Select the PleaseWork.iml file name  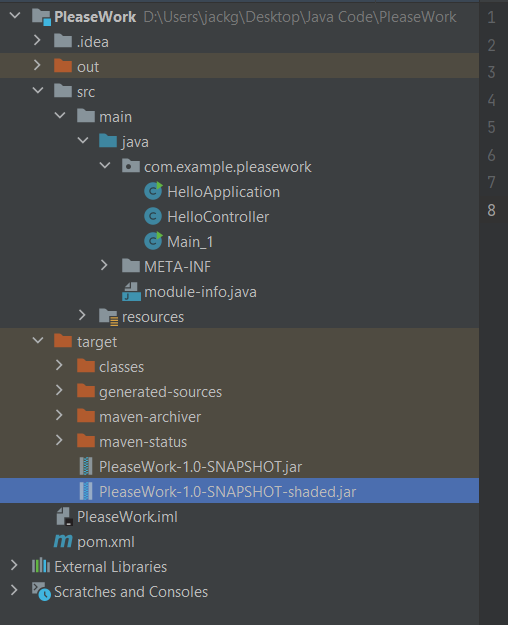pos(128,517)
